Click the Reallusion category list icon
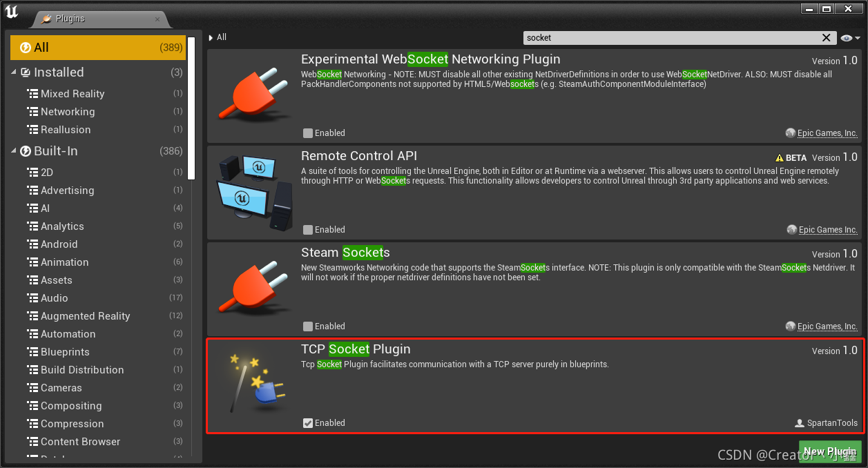 [32, 129]
